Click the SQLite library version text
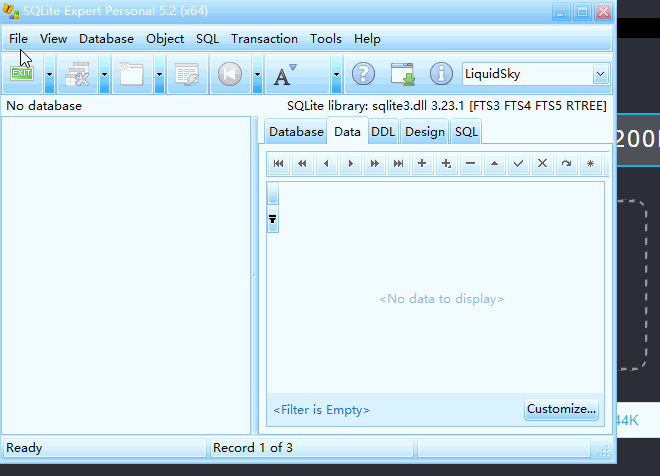The width and height of the screenshot is (660, 476). click(x=447, y=106)
